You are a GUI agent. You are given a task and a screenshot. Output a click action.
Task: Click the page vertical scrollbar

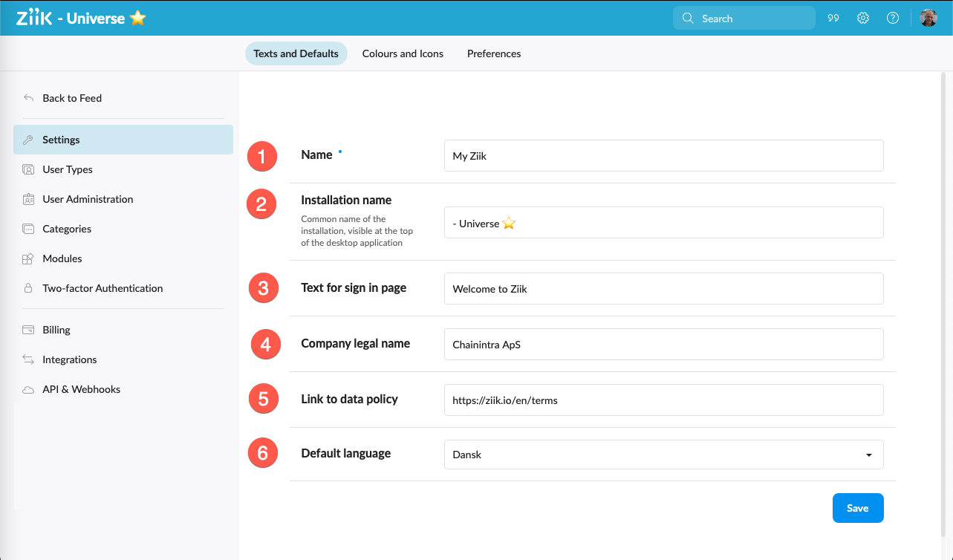[x=944, y=305]
